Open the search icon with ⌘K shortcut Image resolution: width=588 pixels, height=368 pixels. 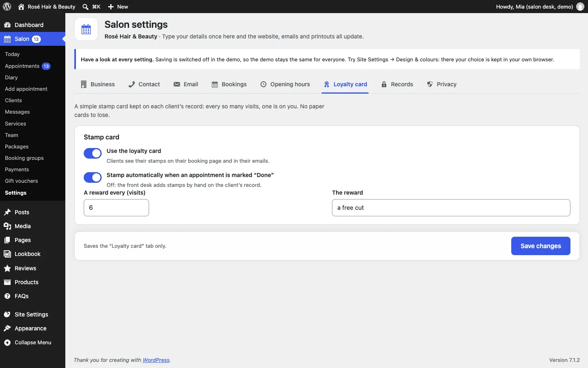pyautogui.click(x=85, y=7)
